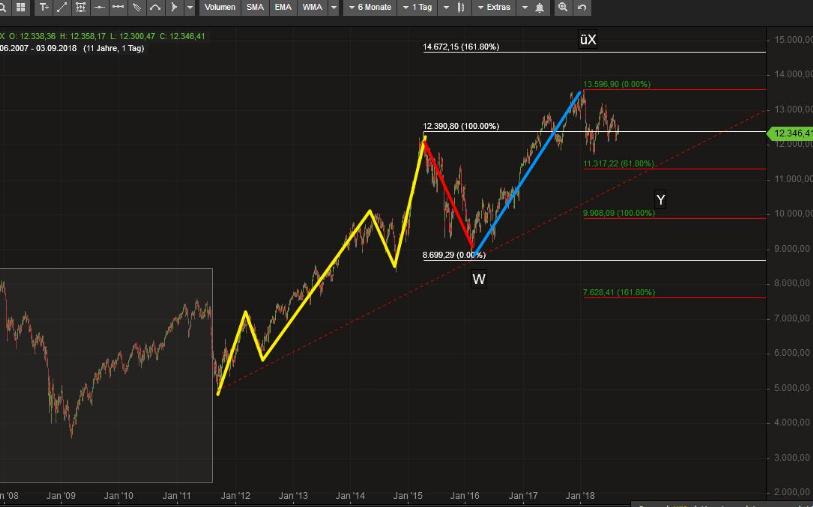
Task: Select the blue upward wave line
Action: tap(527, 173)
